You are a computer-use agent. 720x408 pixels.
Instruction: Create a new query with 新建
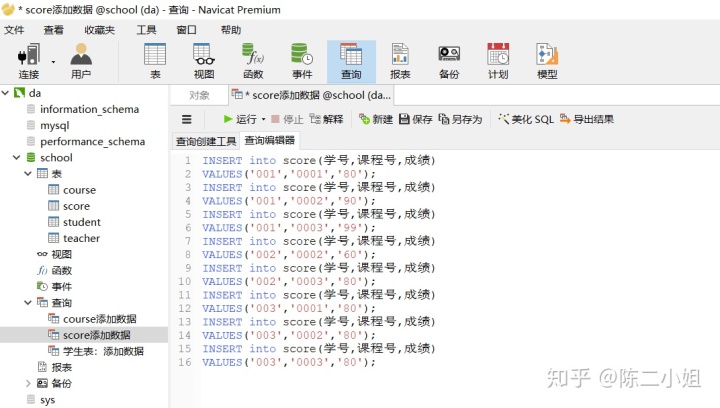click(376, 119)
